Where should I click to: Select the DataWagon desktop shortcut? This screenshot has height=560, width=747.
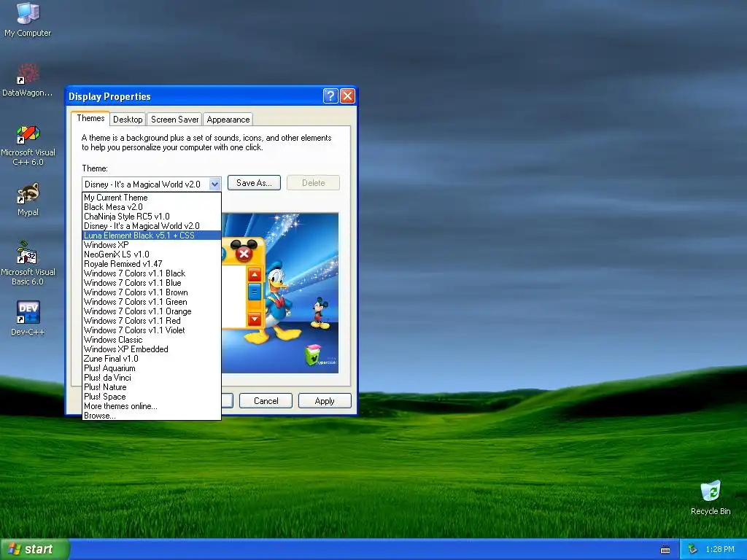point(28,79)
